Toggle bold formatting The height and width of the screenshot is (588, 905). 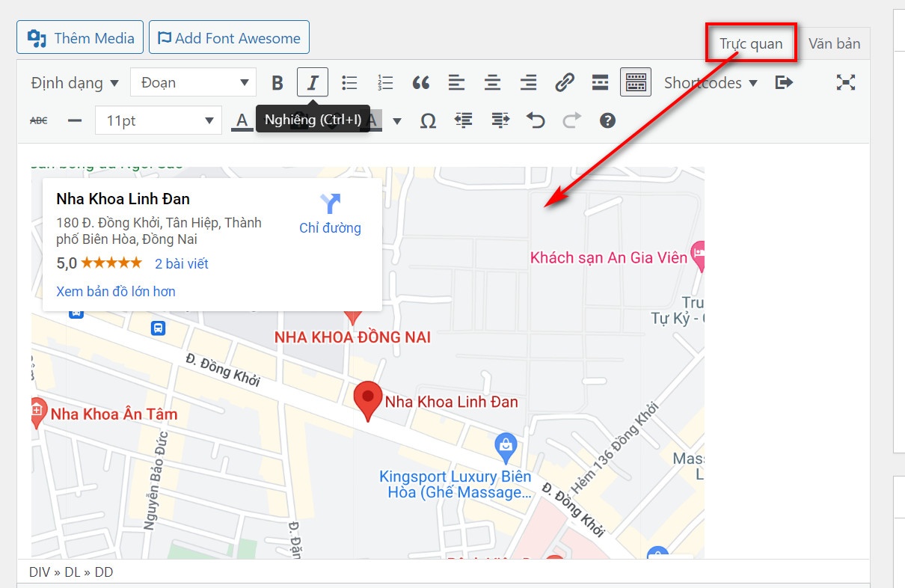pos(277,82)
